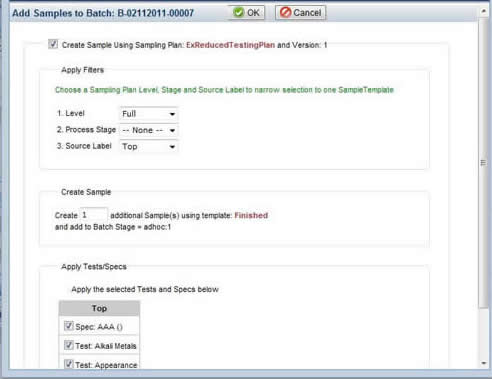Click the Top column header
The width and height of the screenshot is (492, 379).
click(x=99, y=308)
